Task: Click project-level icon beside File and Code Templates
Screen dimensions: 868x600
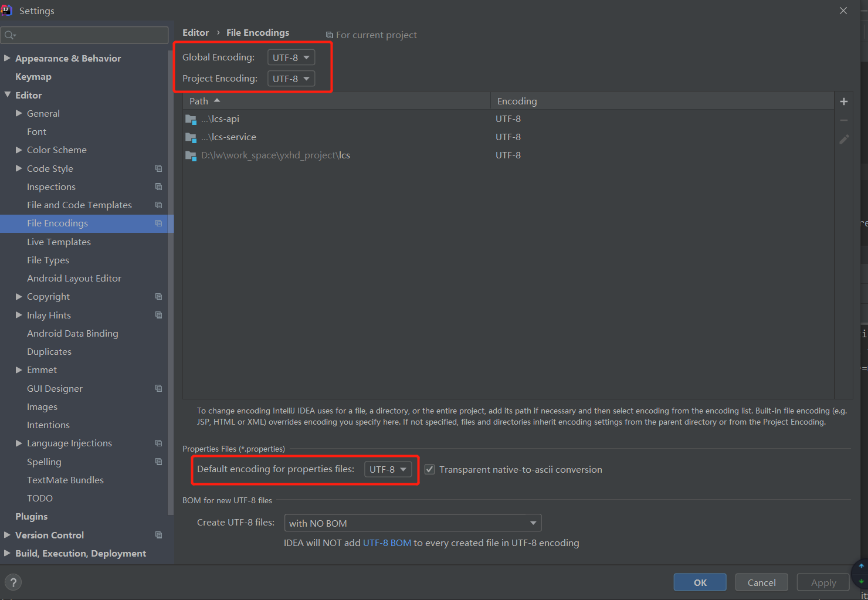Action: click(158, 205)
